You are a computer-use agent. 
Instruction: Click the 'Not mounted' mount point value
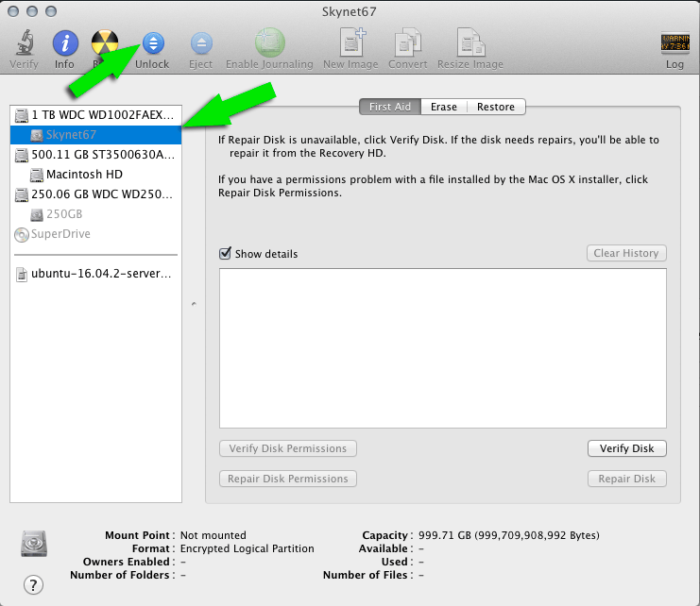pyautogui.click(x=213, y=535)
